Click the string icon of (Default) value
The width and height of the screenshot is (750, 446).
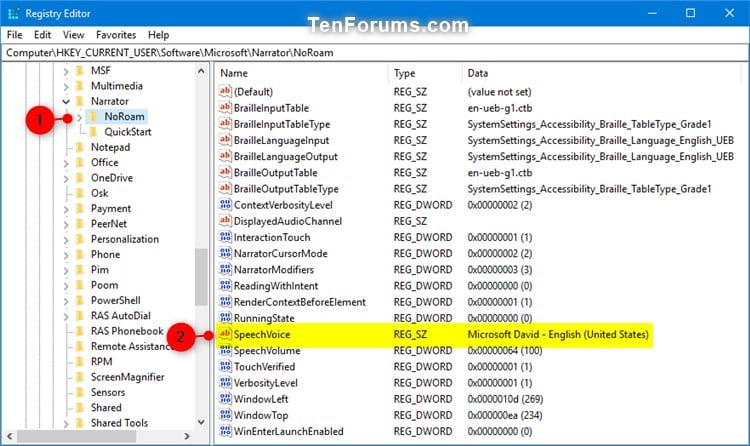(x=225, y=91)
